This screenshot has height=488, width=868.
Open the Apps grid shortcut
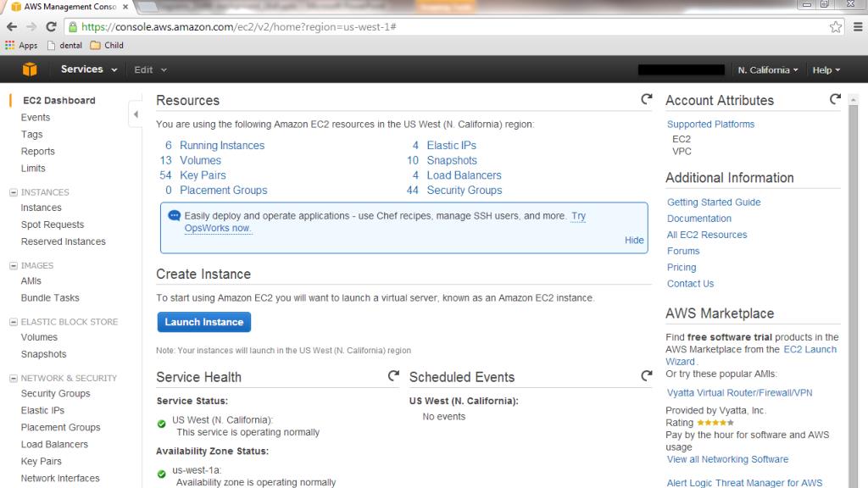21,46
